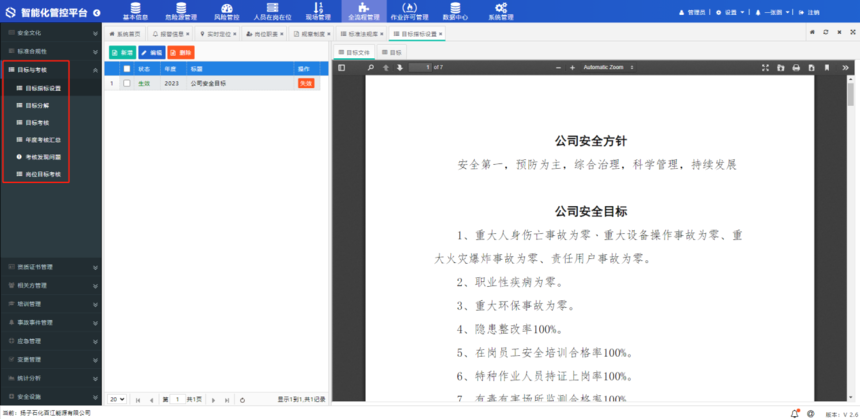Select the 报警信息 tab
This screenshot has height=419, width=860.
click(x=171, y=33)
